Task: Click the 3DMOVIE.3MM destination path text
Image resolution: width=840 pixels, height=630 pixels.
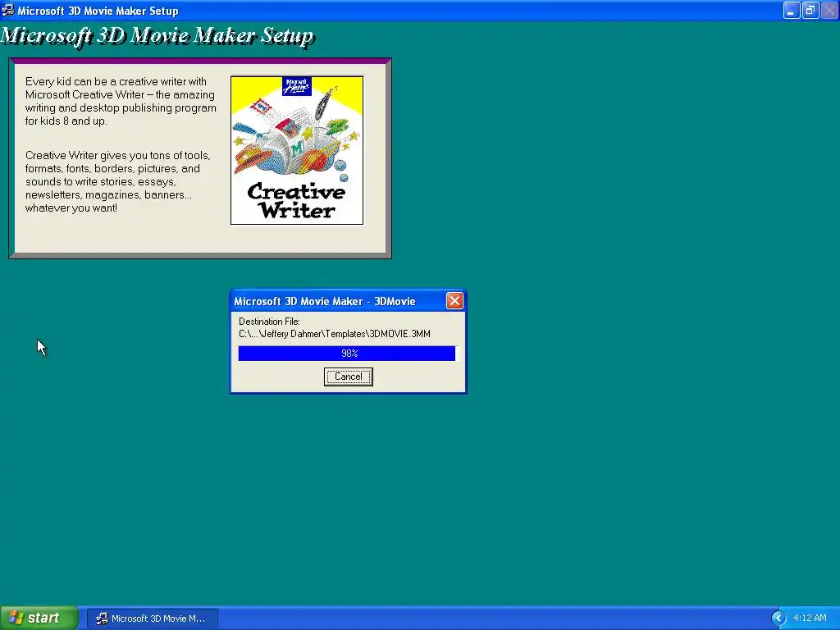Action: 335,334
